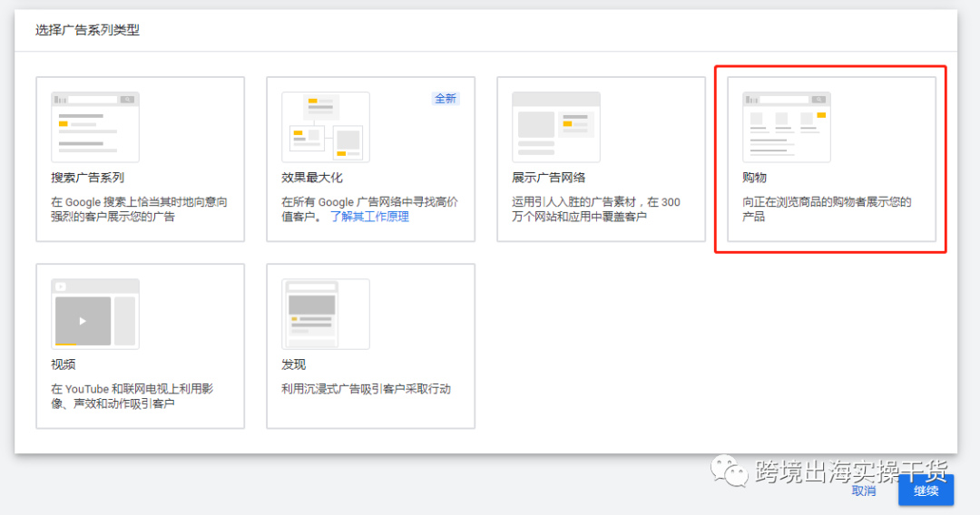
Task: Select the 视频 illustration with play button
Action: tap(95, 314)
